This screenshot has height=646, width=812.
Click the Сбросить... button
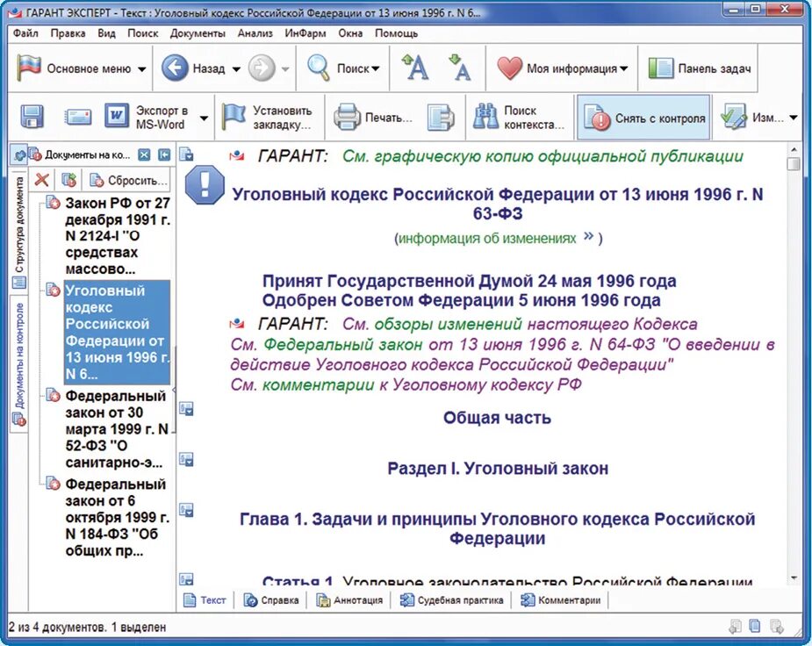(129, 180)
